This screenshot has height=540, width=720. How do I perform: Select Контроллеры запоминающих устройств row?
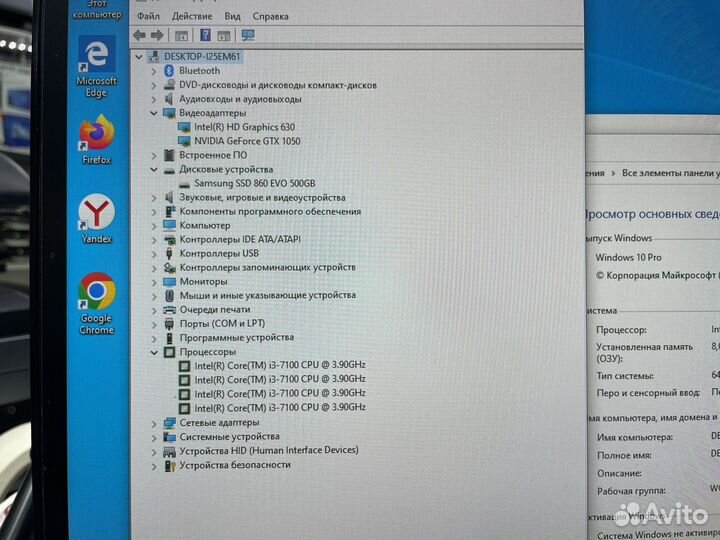[267, 267]
